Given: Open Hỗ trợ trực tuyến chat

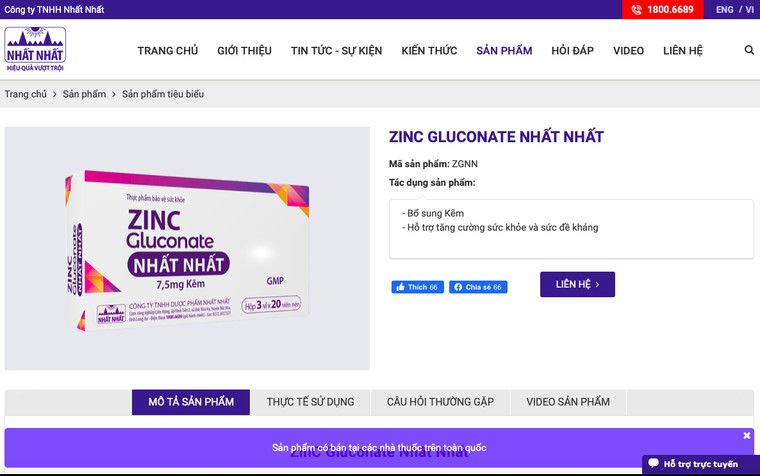Looking at the screenshot, I should coord(701,464).
